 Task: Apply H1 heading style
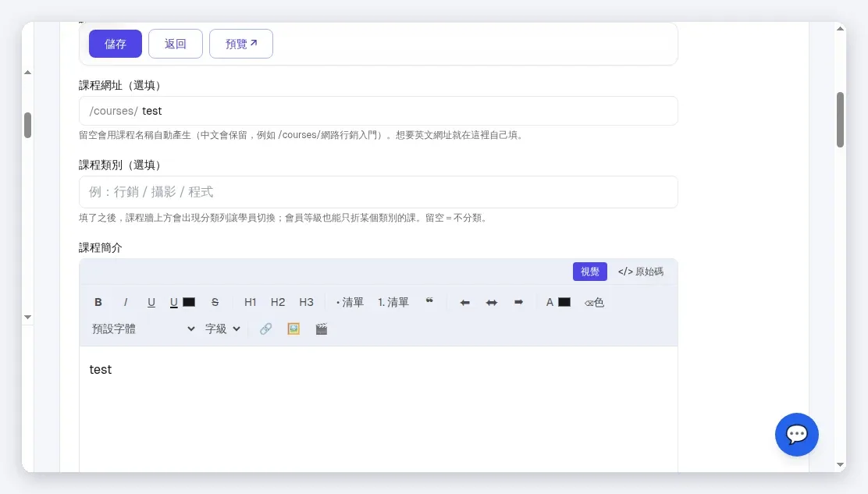click(x=251, y=302)
